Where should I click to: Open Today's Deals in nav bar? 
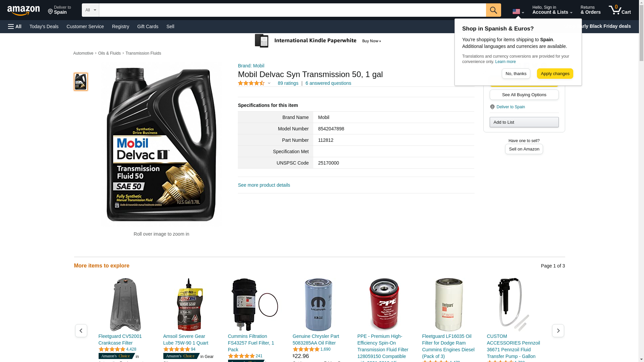tap(44, 26)
